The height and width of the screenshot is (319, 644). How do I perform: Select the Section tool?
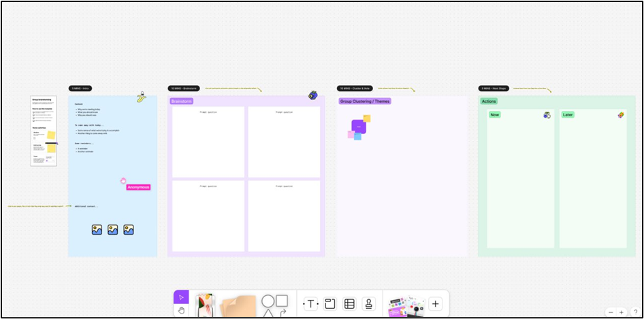[x=330, y=304]
